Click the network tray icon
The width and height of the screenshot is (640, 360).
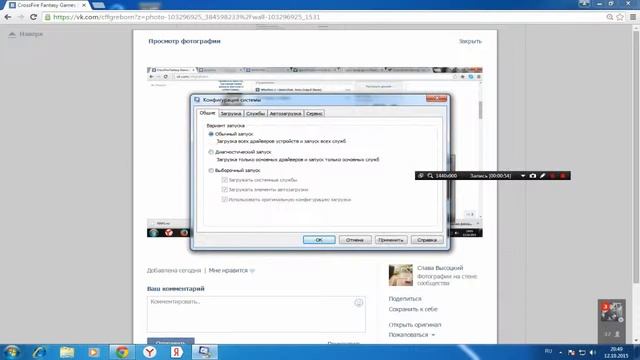[x=582, y=352]
